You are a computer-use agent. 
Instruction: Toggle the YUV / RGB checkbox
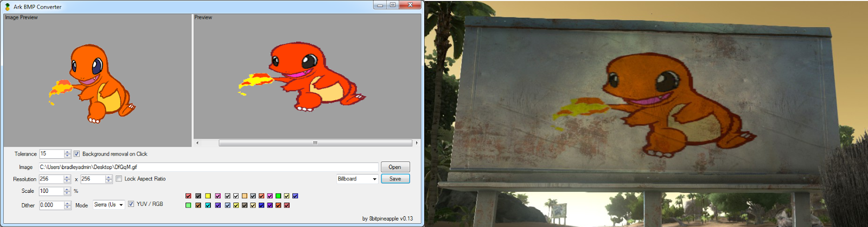[131, 204]
